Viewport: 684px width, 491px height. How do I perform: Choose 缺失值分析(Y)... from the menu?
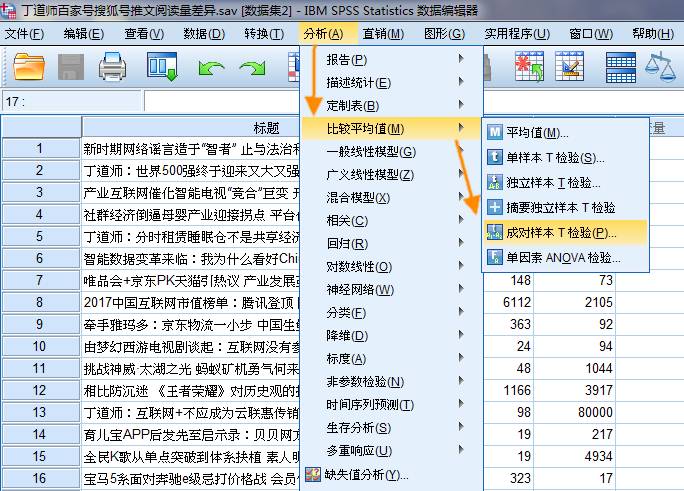(x=391, y=474)
